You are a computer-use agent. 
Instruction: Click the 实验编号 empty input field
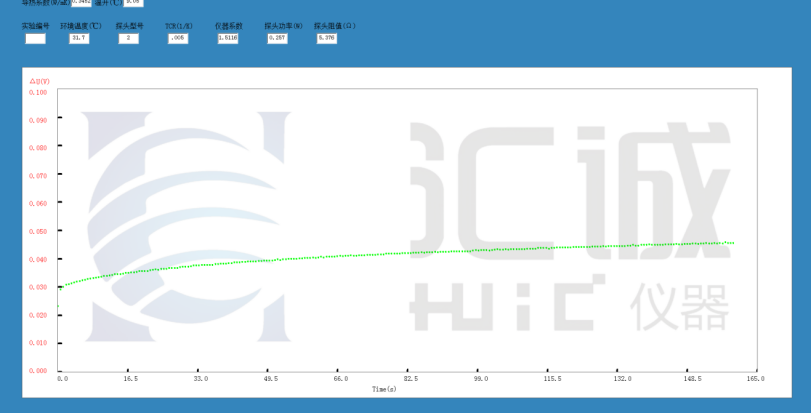click(x=35, y=38)
